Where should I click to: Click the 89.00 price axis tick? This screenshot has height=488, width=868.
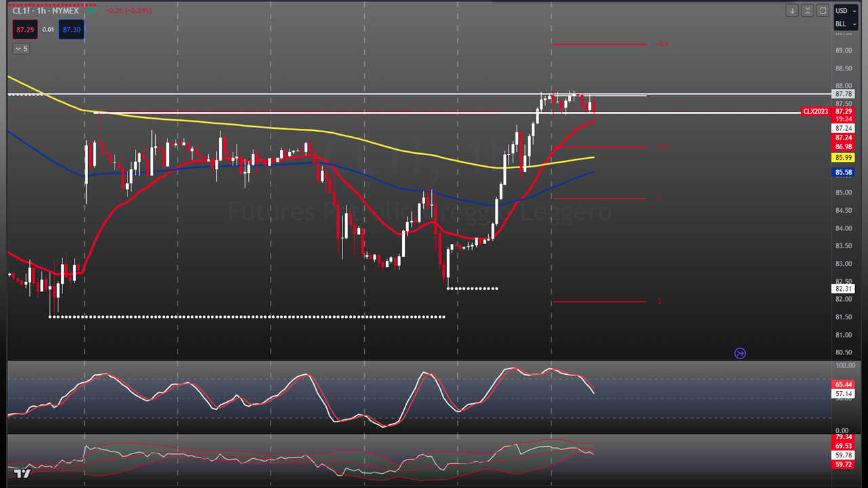pos(844,51)
